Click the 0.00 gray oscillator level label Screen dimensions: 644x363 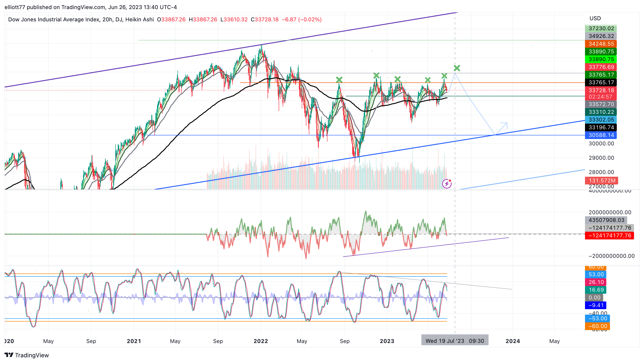(x=594, y=298)
